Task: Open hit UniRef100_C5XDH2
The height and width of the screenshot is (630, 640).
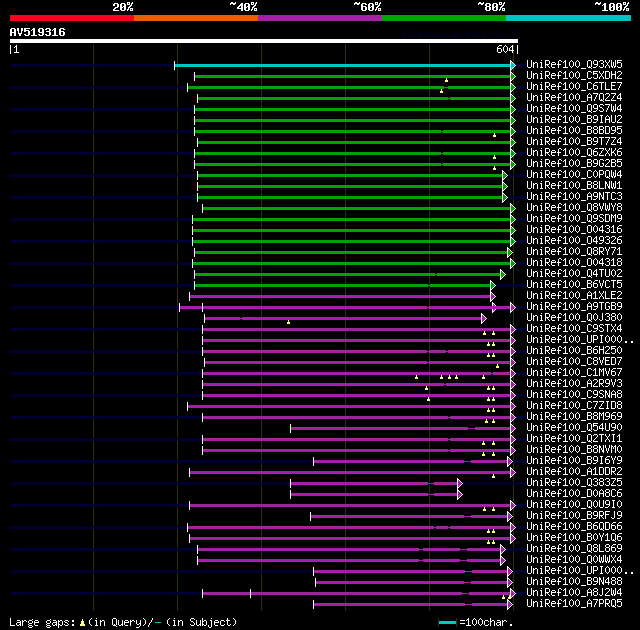Action: [x=574, y=75]
